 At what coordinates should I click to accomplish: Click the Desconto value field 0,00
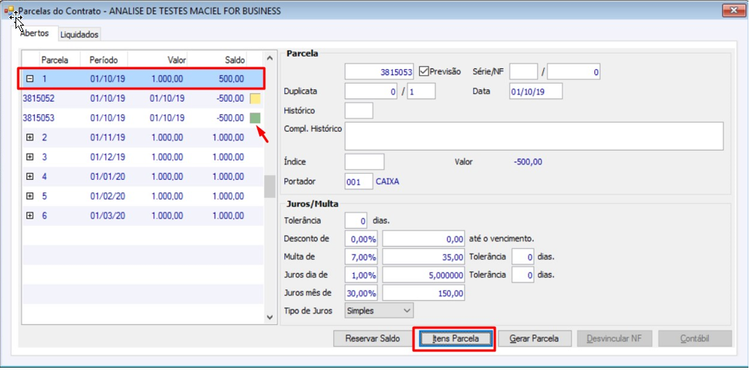(423, 239)
